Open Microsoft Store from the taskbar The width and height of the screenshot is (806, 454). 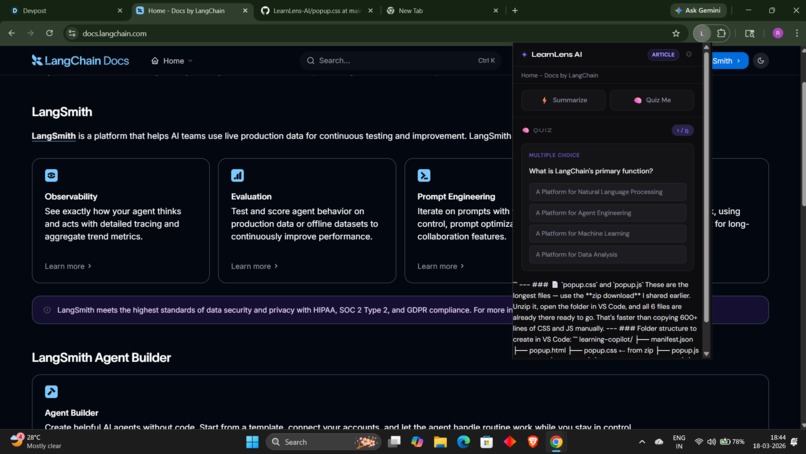[x=486, y=442]
